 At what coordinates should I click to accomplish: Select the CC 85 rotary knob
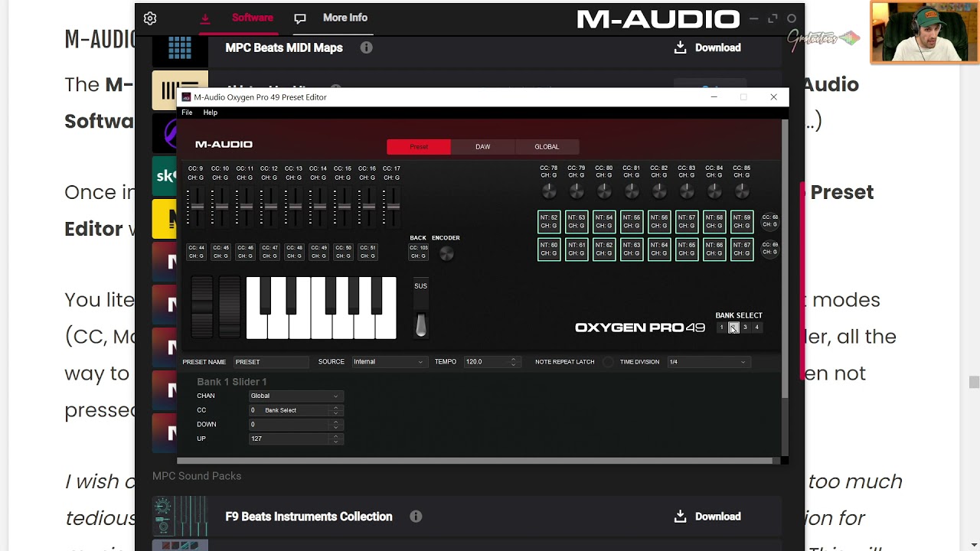tap(741, 191)
